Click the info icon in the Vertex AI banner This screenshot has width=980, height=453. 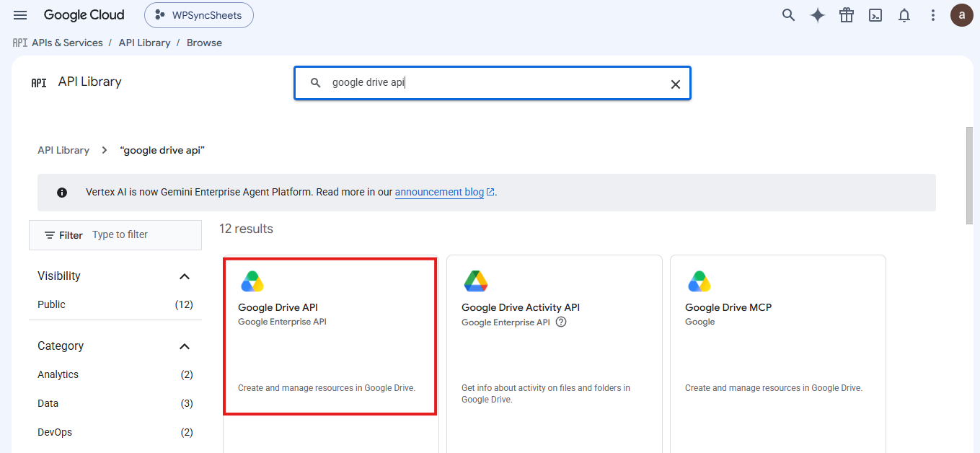62,193
